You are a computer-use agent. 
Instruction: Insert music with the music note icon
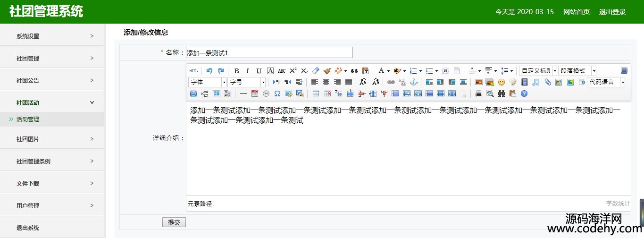tap(536, 82)
